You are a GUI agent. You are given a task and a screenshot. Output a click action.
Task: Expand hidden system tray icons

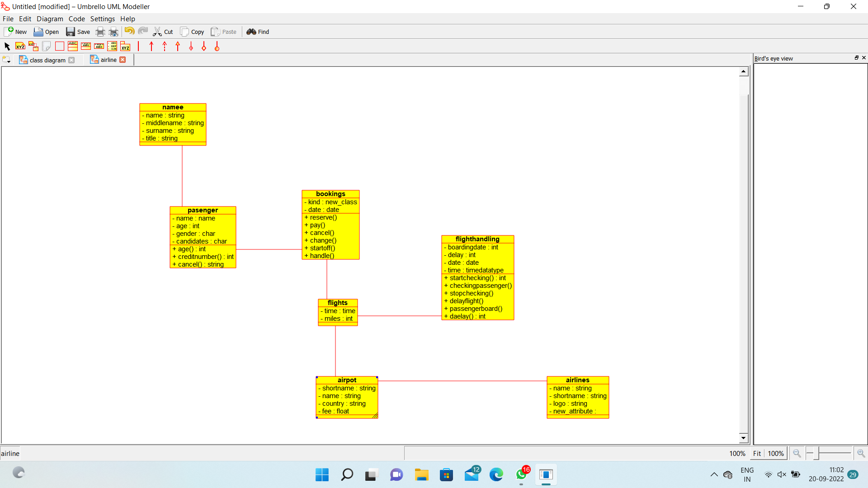[x=714, y=474]
